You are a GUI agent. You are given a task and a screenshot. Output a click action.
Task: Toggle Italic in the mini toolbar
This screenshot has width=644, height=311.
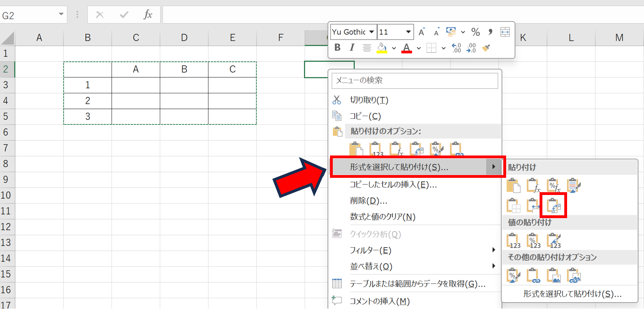point(352,48)
